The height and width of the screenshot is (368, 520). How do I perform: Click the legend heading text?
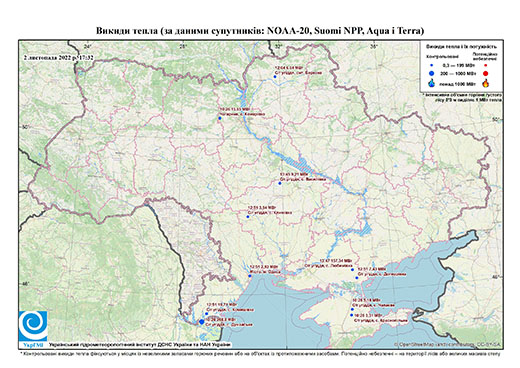(x=461, y=47)
